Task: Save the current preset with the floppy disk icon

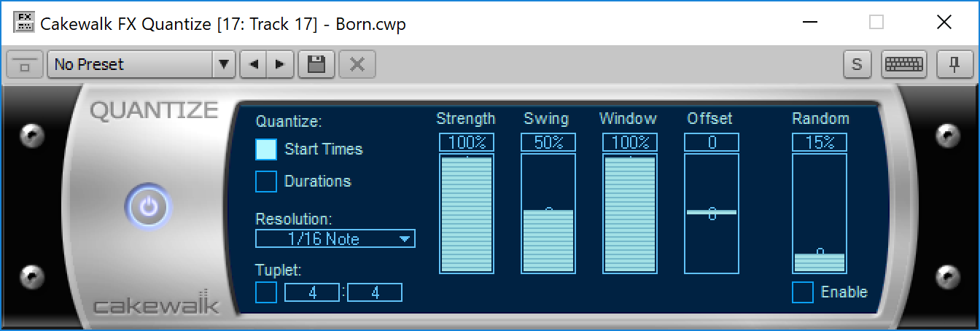Action: (316, 64)
